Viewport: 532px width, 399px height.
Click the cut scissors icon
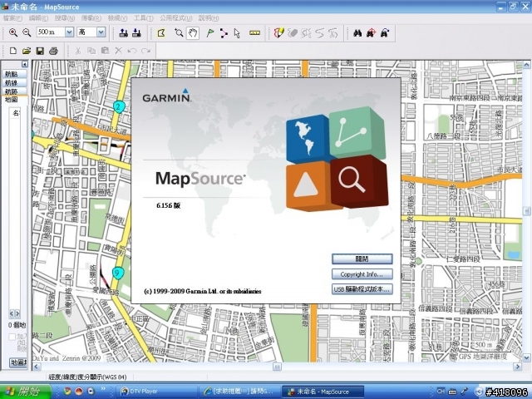click(78, 51)
